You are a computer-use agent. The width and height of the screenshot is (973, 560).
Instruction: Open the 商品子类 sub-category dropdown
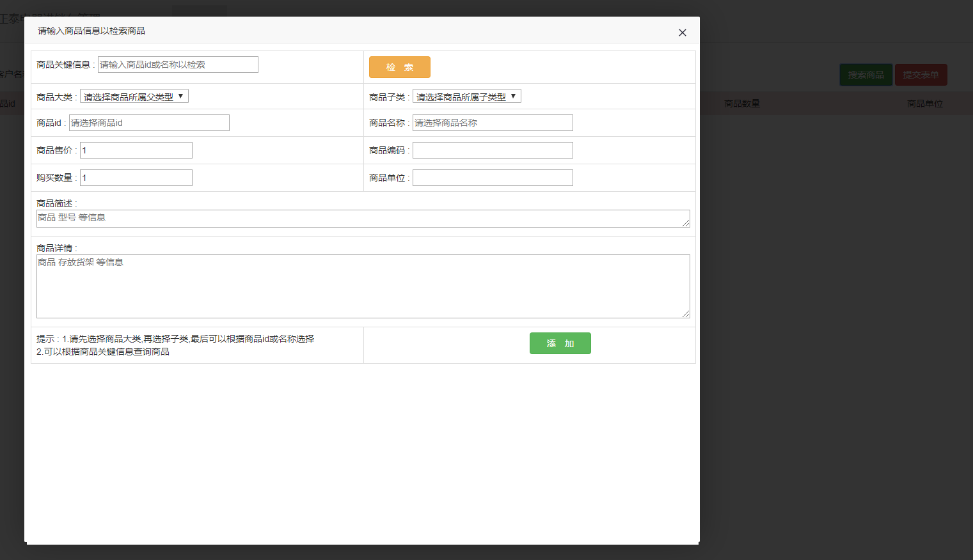(467, 97)
